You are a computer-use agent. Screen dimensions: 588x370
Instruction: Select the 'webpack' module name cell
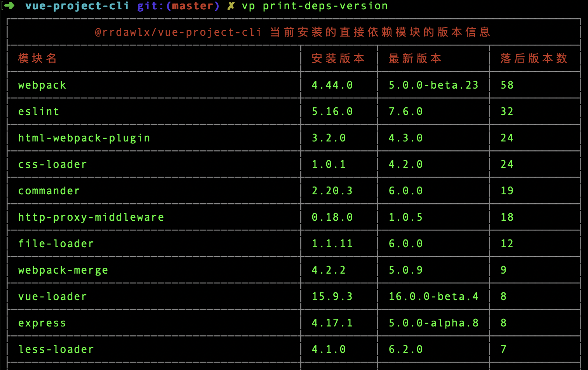[x=42, y=85]
